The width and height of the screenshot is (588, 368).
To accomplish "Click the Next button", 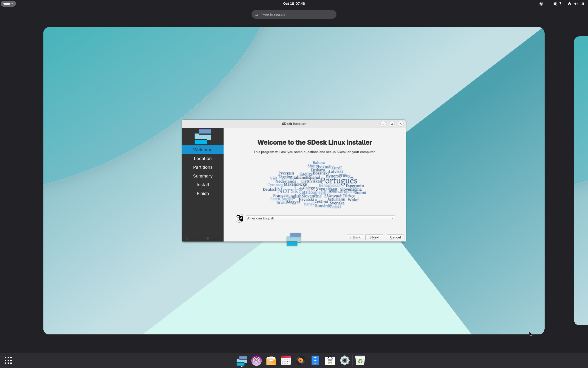I will coord(374,237).
